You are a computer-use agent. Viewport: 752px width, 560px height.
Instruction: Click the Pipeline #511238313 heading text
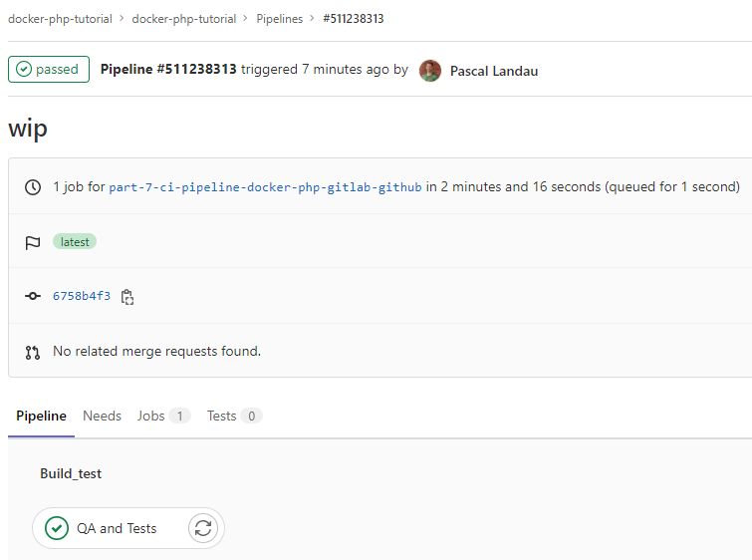pyautogui.click(x=168, y=69)
